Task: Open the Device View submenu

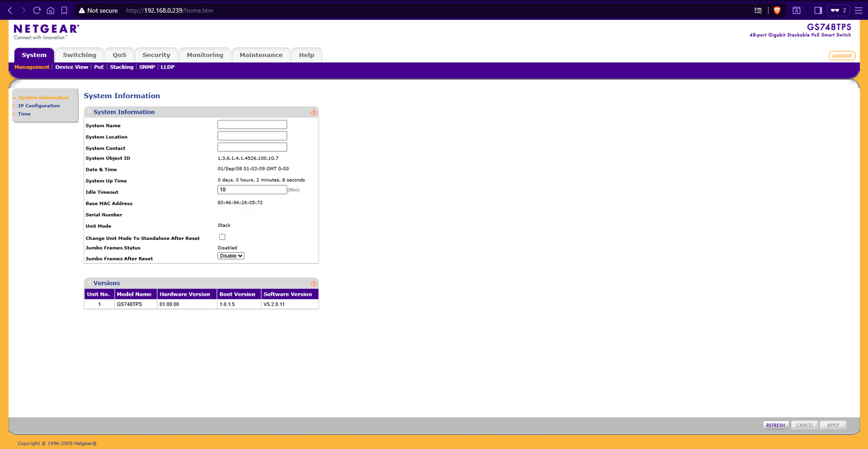Action: [x=72, y=67]
